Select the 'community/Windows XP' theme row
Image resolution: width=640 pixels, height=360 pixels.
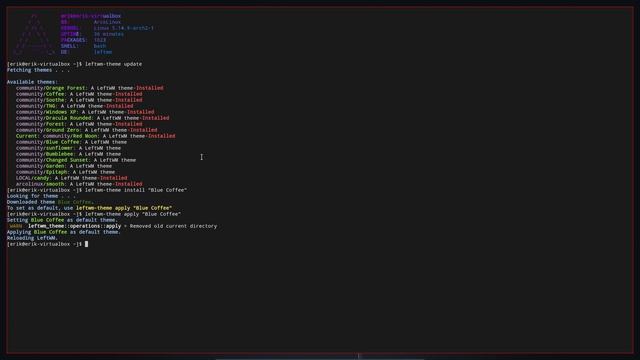(x=85, y=112)
